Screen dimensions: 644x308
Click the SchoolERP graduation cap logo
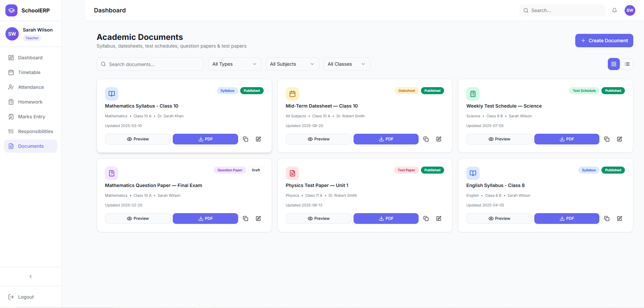pyautogui.click(x=11, y=10)
